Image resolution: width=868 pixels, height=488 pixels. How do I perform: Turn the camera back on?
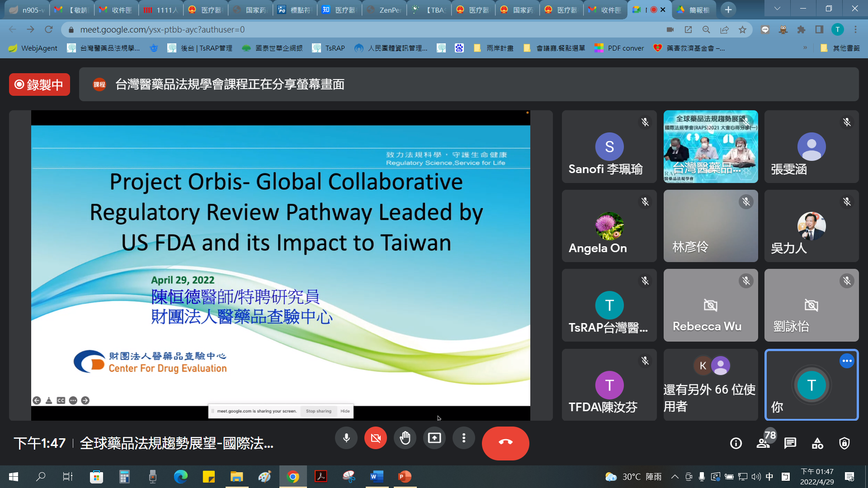pyautogui.click(x=375, y=438)
